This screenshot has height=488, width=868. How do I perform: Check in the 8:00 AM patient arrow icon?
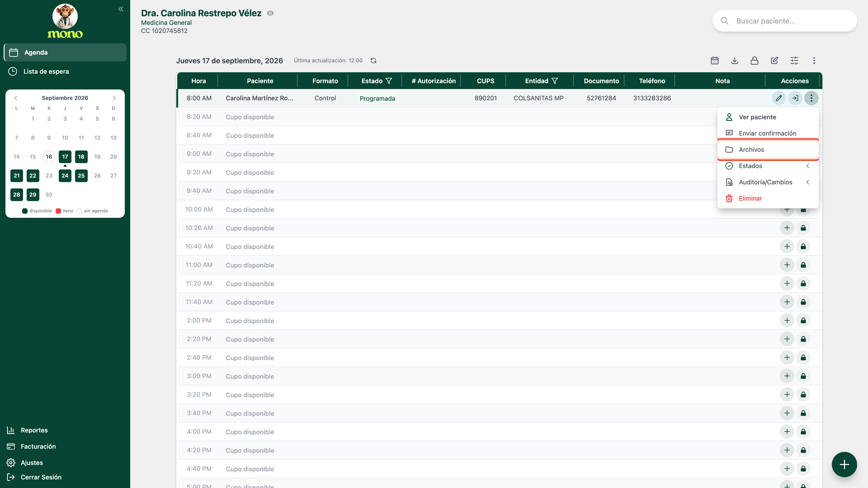pos(795,98)
